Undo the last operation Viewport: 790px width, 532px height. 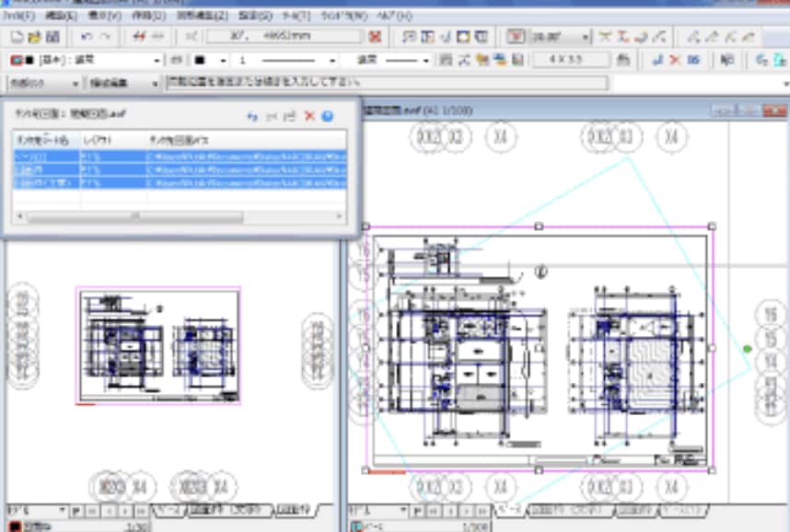87,37
